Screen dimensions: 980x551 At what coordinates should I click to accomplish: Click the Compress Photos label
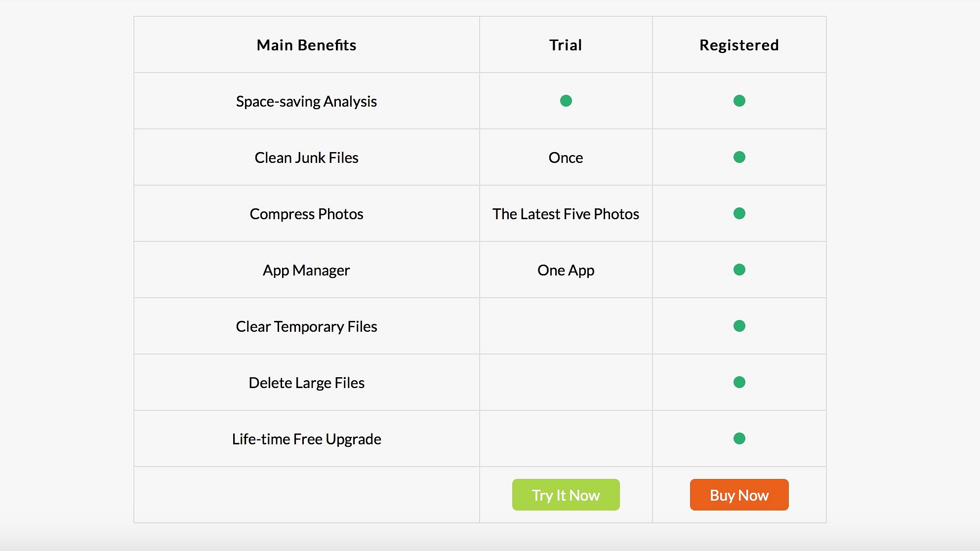(x=306, y=214)
